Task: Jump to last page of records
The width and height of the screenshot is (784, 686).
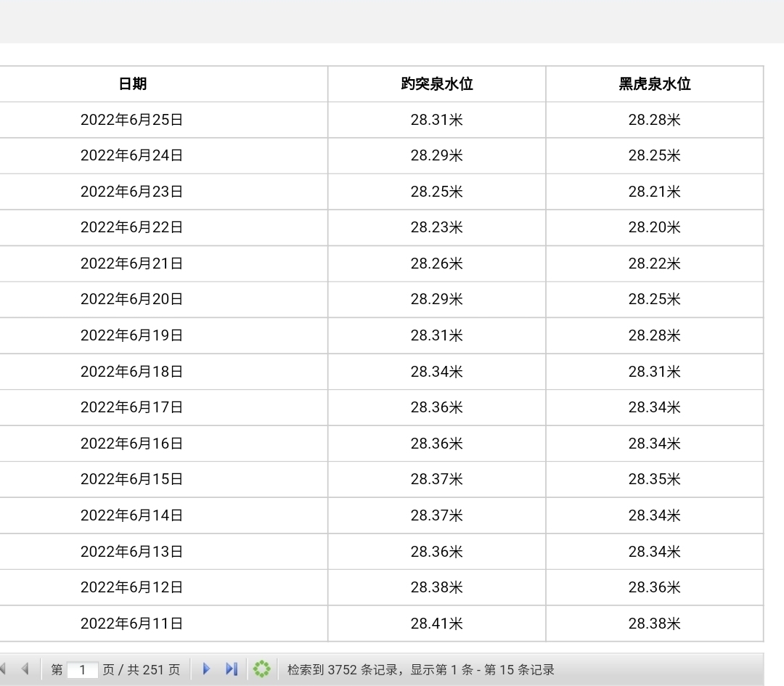Action: tap(232, 669)
